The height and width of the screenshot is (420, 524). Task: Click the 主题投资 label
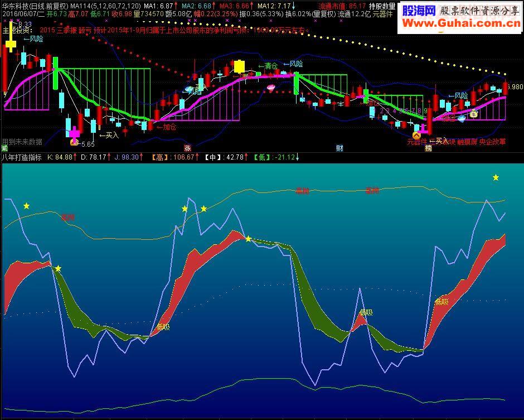17,30
